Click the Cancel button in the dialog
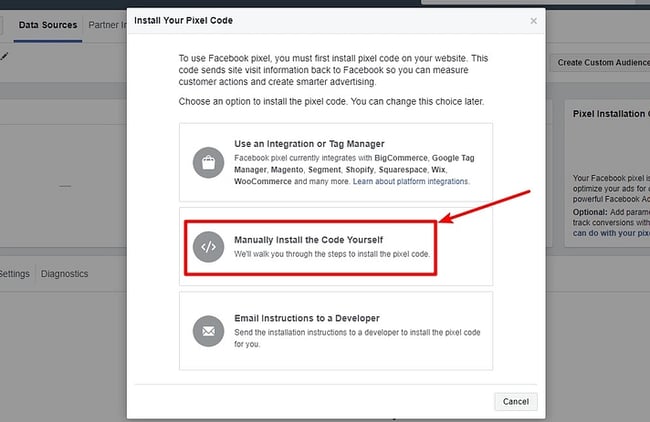This screenshot has width=650, height=422. click(x=516, y=401)
